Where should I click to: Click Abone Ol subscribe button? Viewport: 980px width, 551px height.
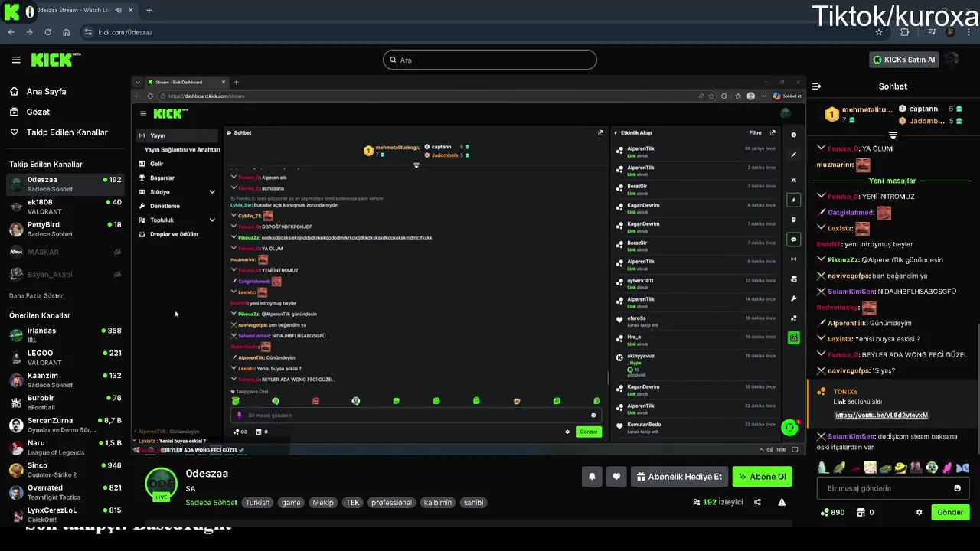click(x=762, y=477)
